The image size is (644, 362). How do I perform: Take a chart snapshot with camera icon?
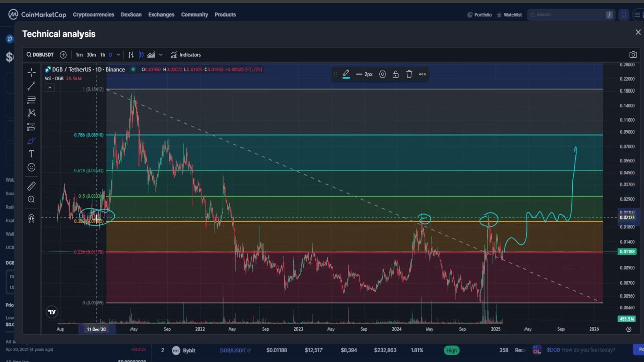tap(633, 55)
